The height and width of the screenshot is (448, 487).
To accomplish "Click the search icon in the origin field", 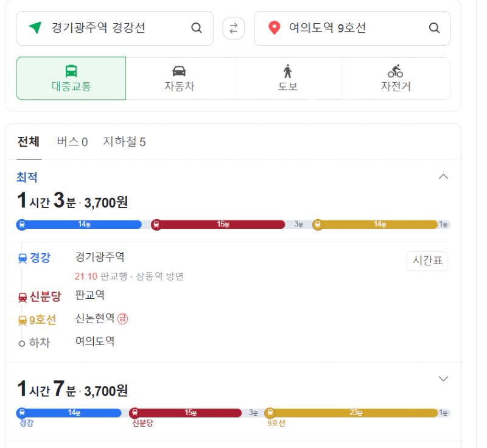I will [196, 28].
